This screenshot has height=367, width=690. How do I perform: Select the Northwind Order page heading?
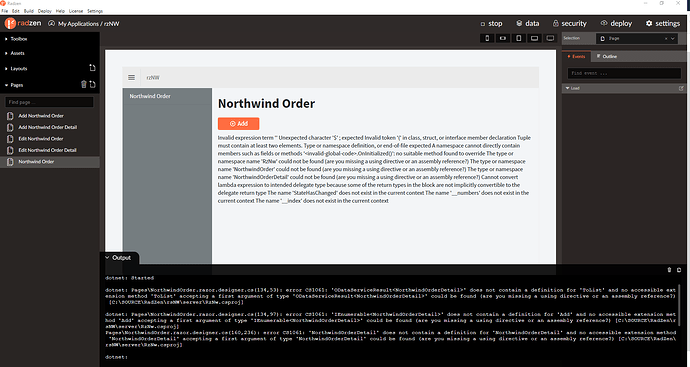coord(266,103)
